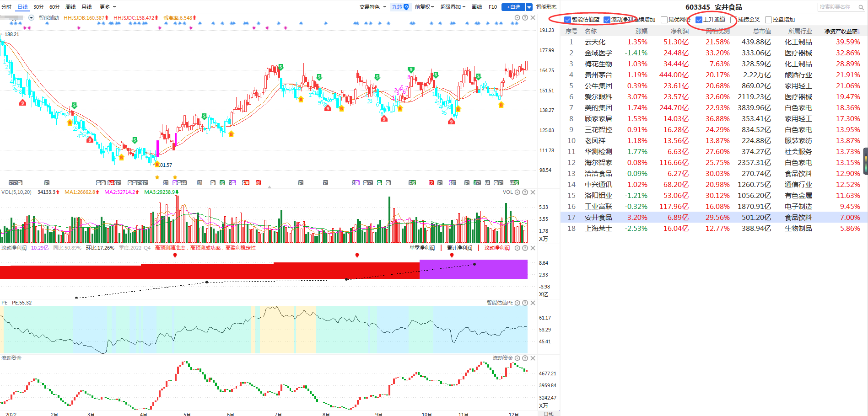Enable the 捕捞金叉 checkbox

733,20
